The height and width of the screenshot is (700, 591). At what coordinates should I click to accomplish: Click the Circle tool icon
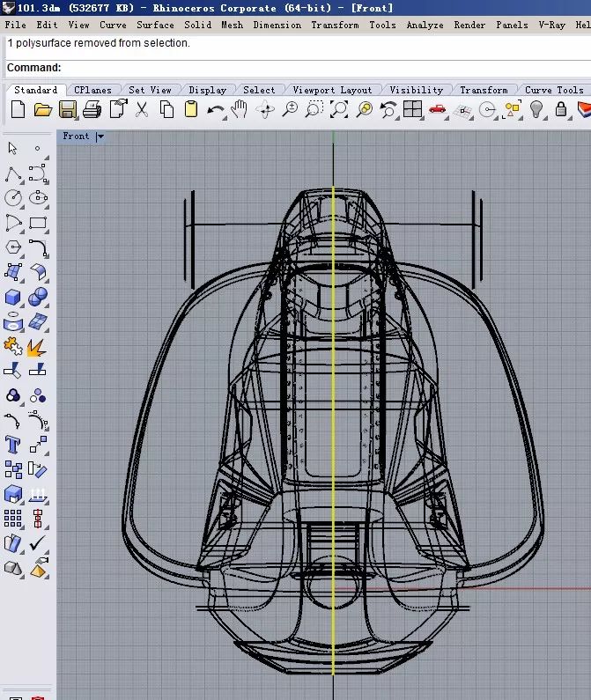(x=13, y=198)
